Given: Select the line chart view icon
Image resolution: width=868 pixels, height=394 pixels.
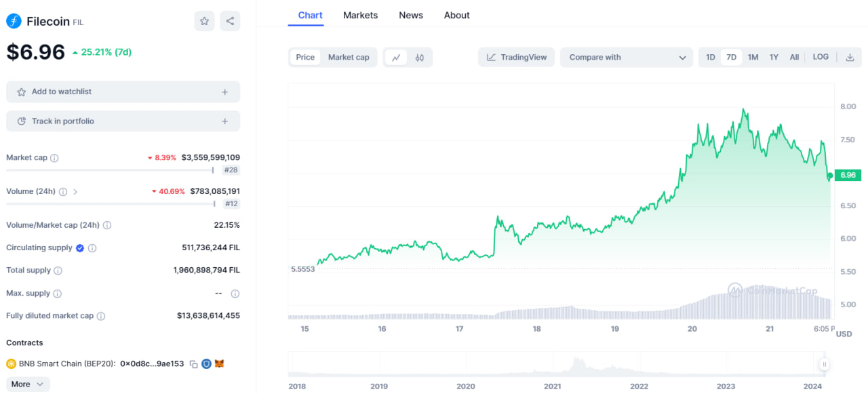Looking at the screenshot, I should pos(396,58).
